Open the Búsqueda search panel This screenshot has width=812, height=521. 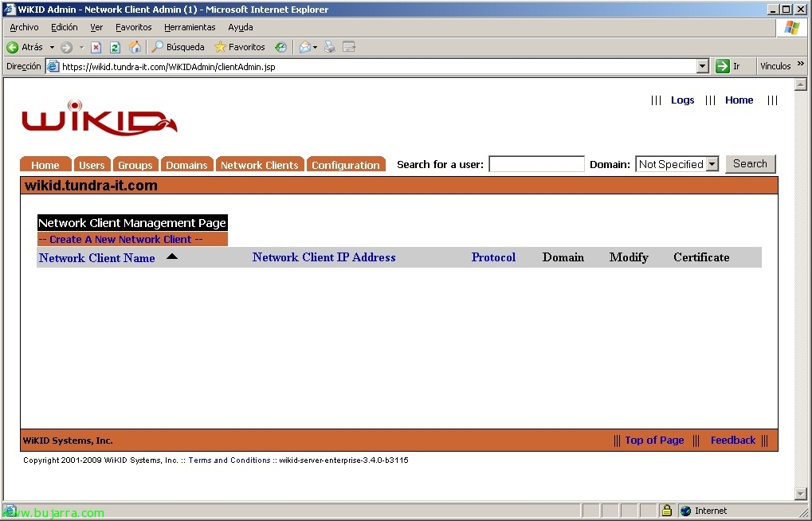coord(178,47)
